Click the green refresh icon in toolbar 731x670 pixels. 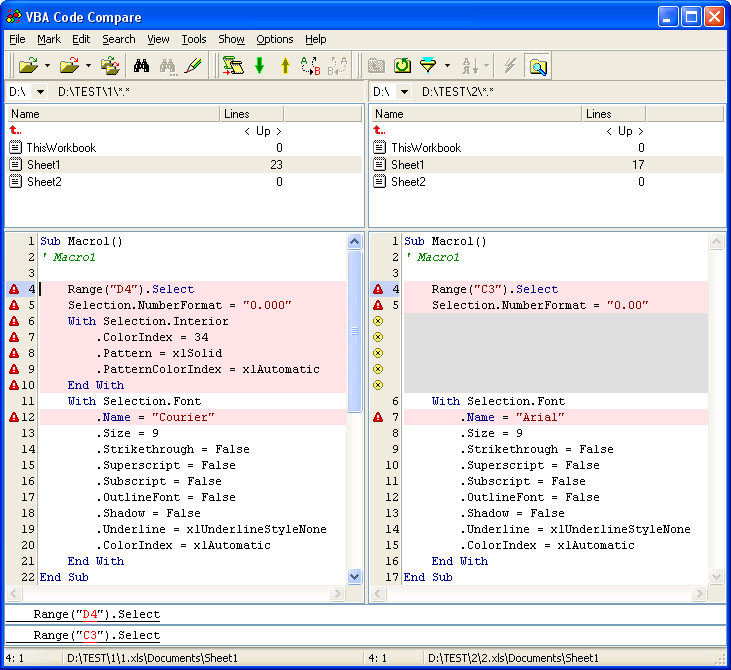point(402,66)
